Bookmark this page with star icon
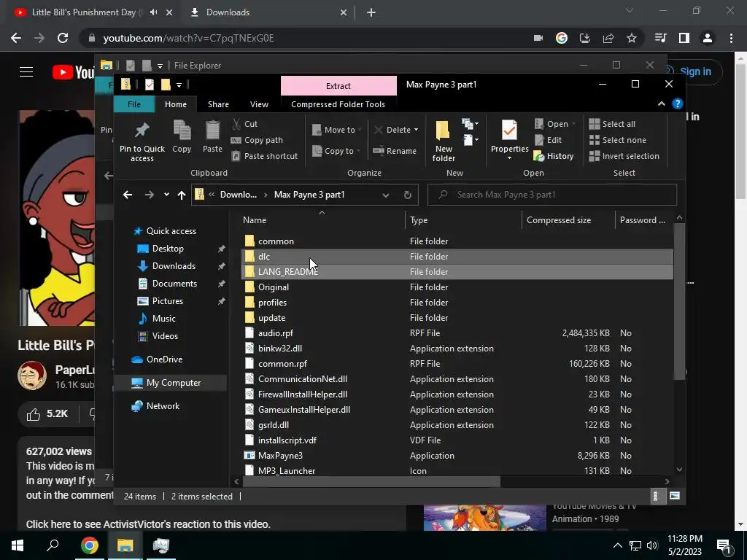The width and height of the screenshot is (747, 560). [x=632, y=38]
